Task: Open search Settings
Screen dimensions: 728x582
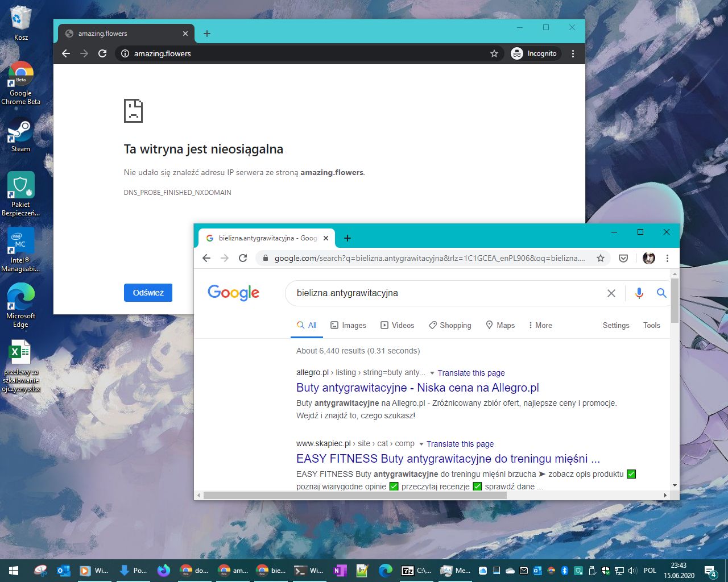Action: (x=616, y=325)
